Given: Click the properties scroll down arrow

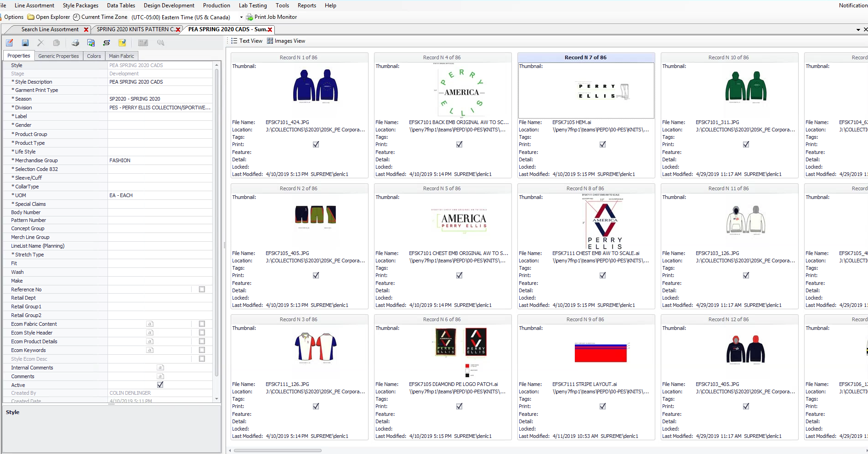Looking at the screenshot, I should (217, 399).
